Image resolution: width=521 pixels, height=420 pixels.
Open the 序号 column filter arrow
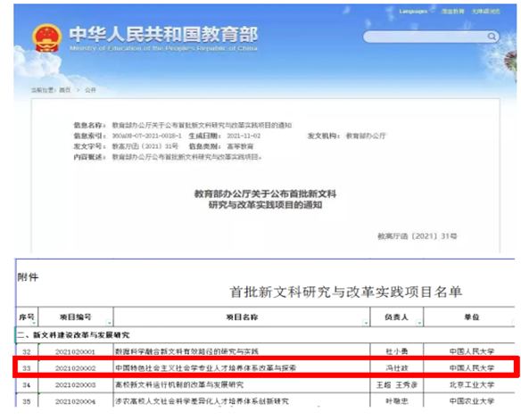point(34,323)
